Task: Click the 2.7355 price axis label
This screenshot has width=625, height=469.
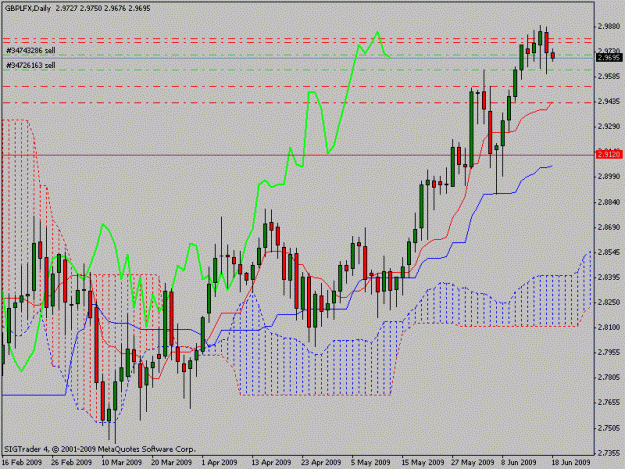Action: 609,453
